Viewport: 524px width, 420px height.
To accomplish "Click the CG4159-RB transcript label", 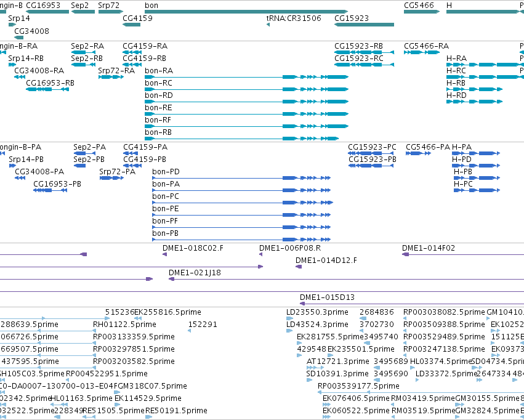I will pyautogui.click(x=144, y=58).
